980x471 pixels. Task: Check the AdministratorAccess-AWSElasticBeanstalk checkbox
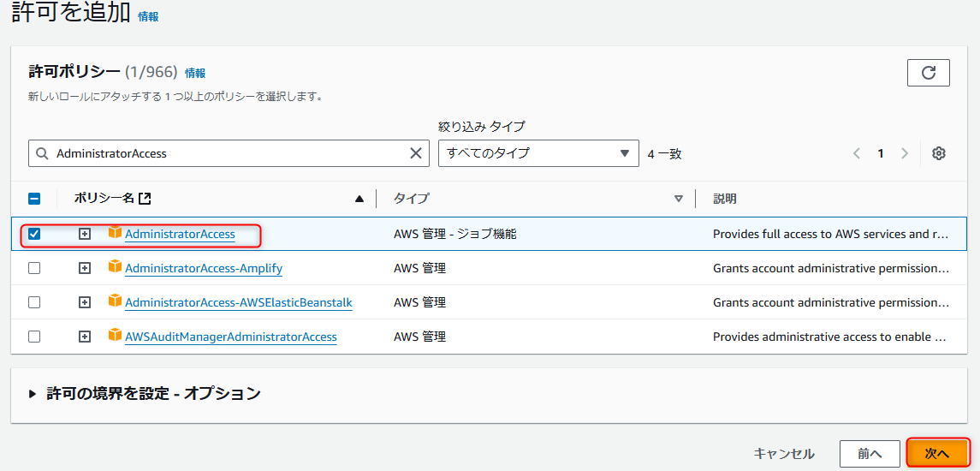point(35,302)
